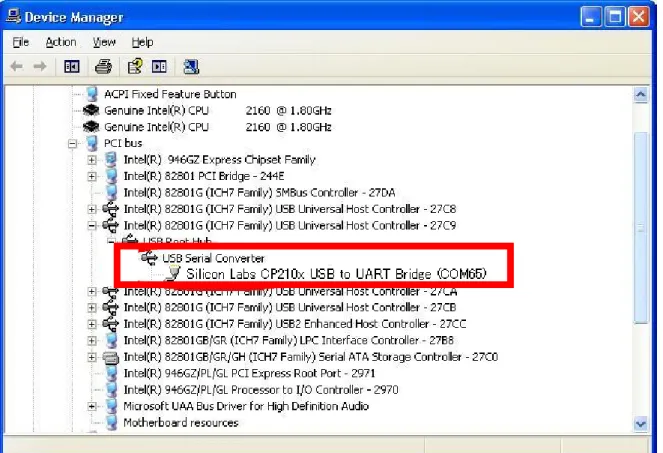Click the first Genuine Intel CPU chip icon

[91, 110]
